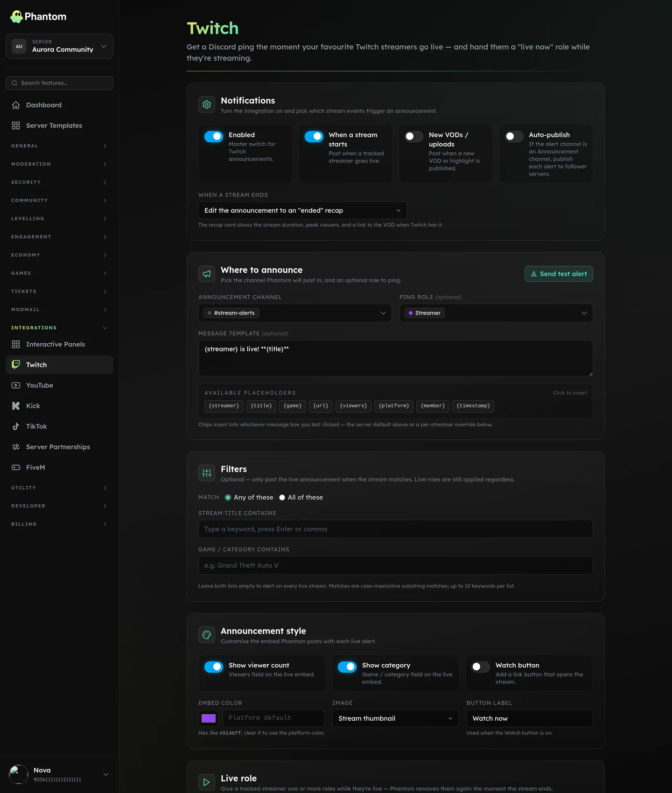Expand the Security sidebar section
672x793 pixels.
point(59,182)
